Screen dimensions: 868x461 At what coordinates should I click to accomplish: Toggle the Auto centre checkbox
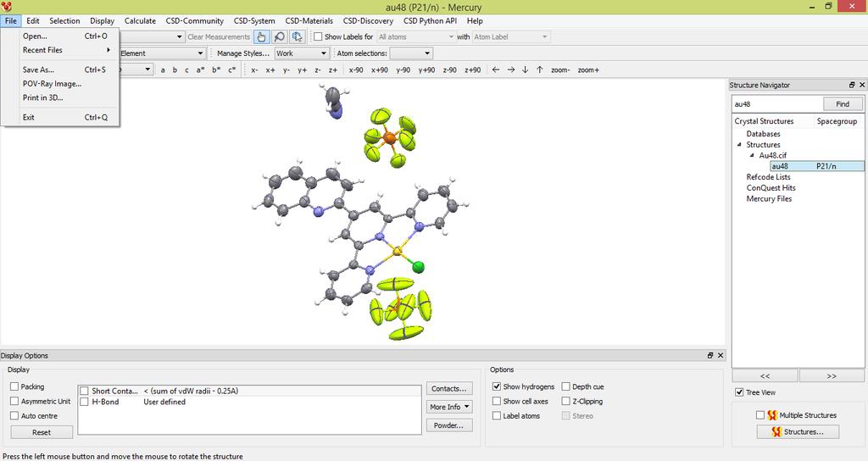coord(14,415)
